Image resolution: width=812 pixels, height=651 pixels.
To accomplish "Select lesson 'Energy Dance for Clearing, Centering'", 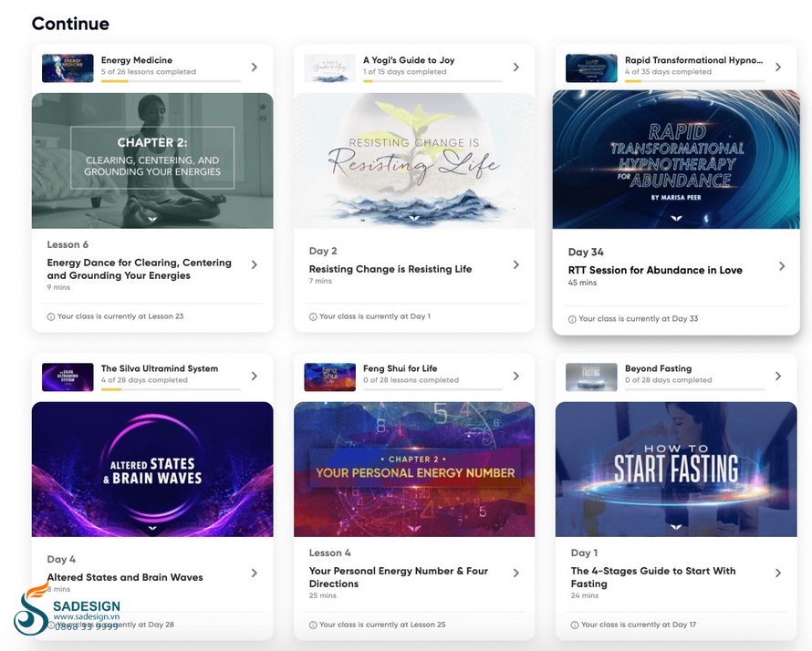I will tap(140, 269).
